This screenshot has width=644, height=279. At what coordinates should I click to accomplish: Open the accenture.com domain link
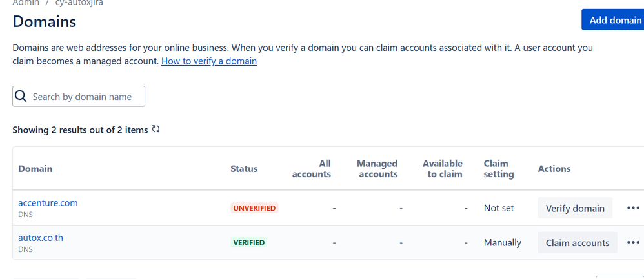coord(48,203)
